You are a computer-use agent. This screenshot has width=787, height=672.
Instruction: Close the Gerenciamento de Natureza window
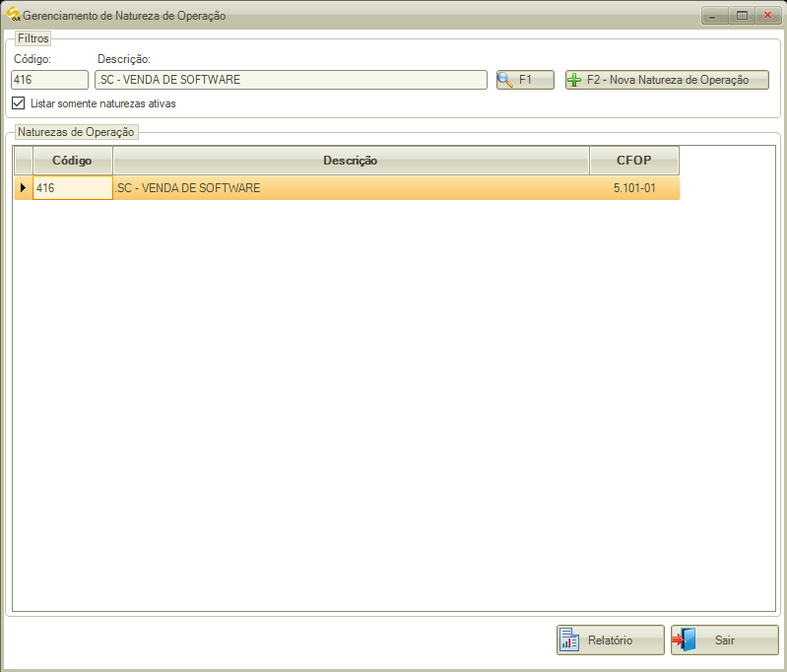[768, 16]
